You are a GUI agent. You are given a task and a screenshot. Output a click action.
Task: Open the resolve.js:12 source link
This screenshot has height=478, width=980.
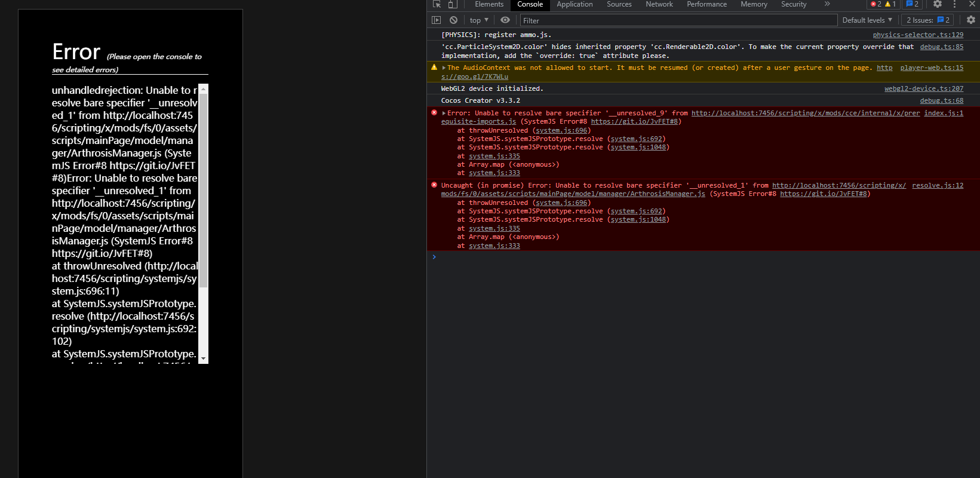pyautogui.click(x=938, y=185)
